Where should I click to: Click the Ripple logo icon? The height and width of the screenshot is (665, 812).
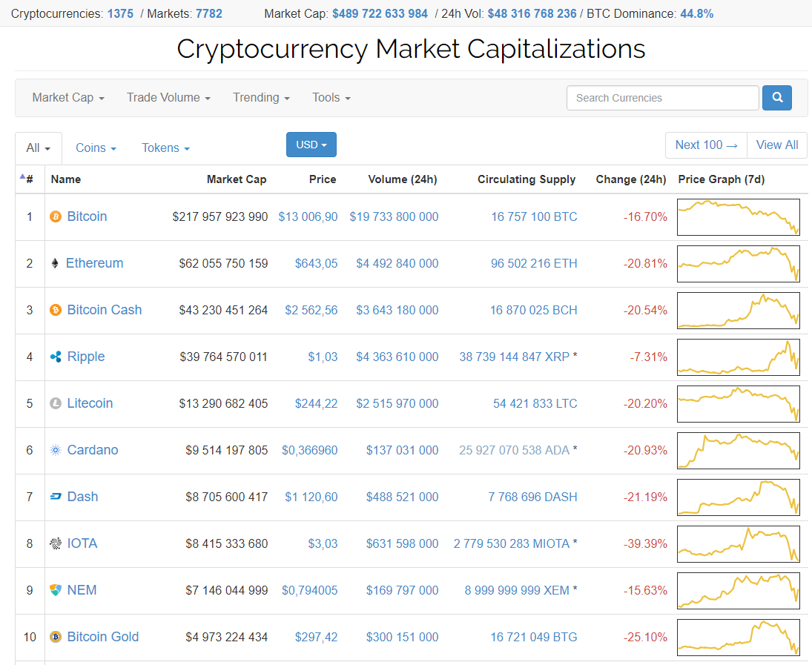(x=55, y=357)
